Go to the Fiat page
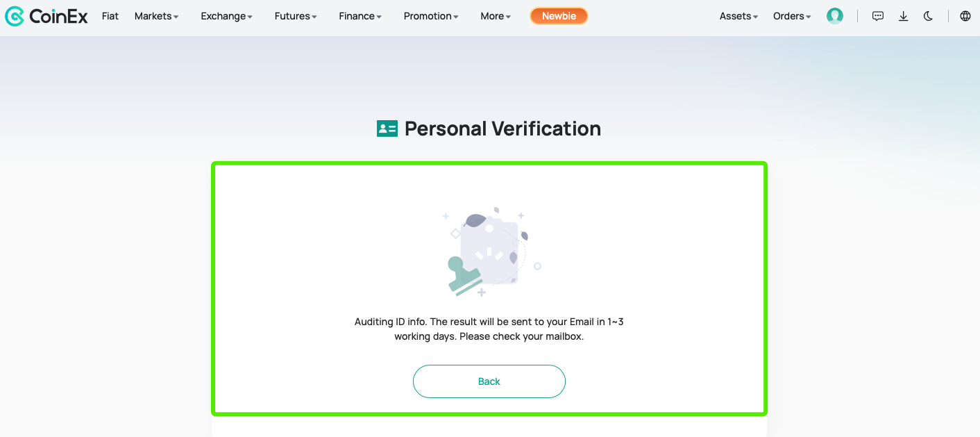980x437 pixels. (x=110, y=16)
